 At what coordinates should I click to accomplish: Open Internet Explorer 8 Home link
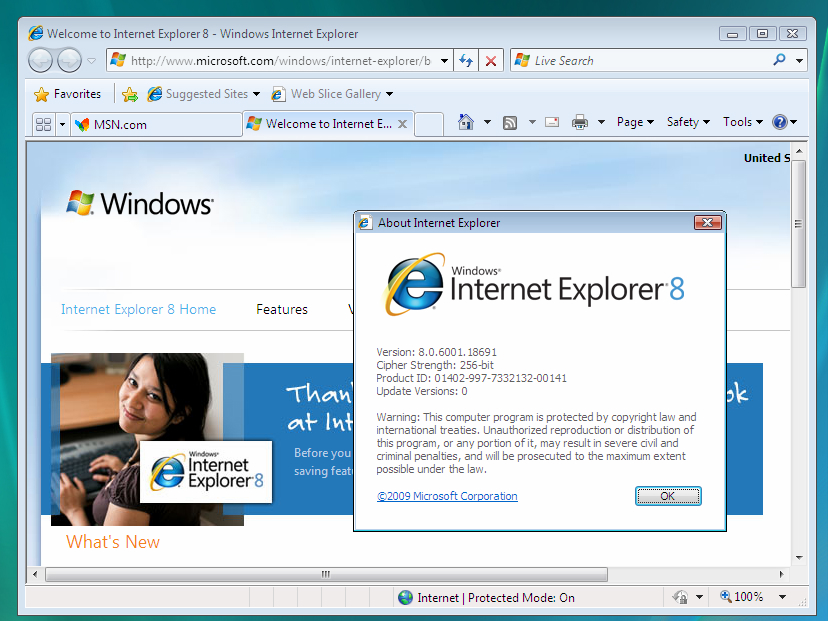pos(137,309)
